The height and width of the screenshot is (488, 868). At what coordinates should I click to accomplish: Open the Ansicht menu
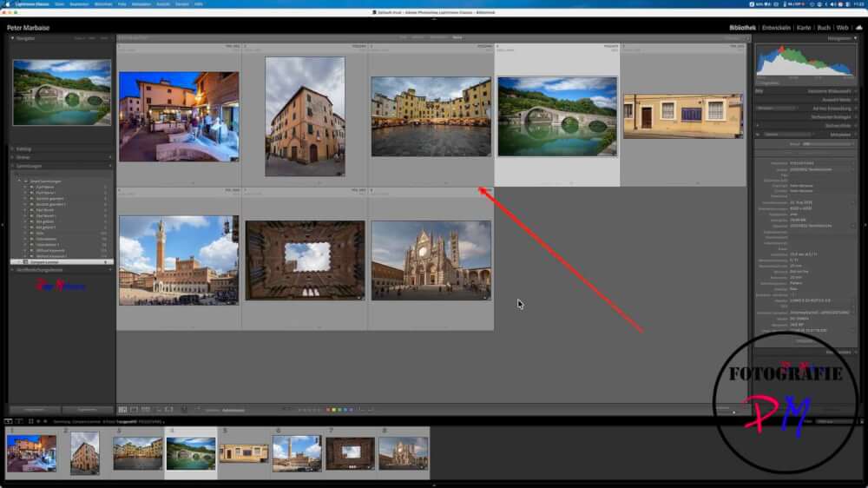click(163, 3)
